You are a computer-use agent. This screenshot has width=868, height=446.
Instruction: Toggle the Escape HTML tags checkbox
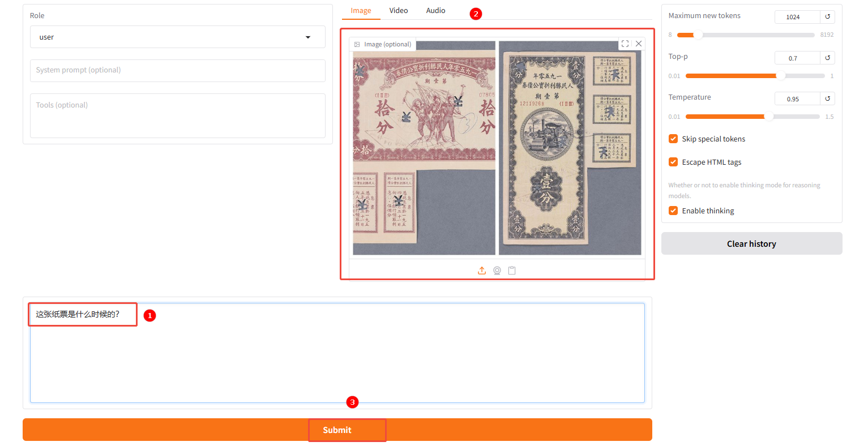point(673,162)
